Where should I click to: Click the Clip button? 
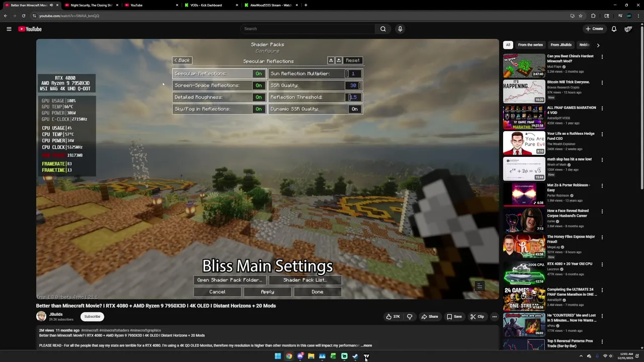pos(477,317)
